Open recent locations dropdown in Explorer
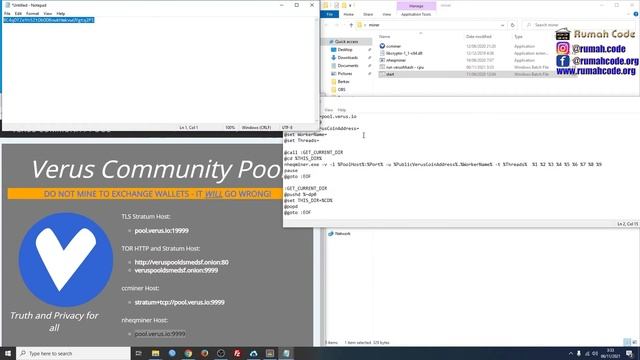Screen dimensions: 640x360 tap(343, 25)
